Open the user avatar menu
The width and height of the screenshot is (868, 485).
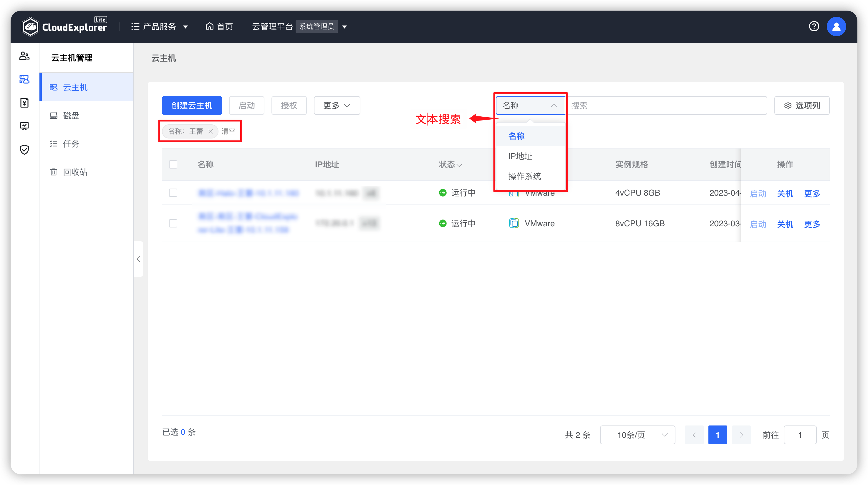(836, 26)
